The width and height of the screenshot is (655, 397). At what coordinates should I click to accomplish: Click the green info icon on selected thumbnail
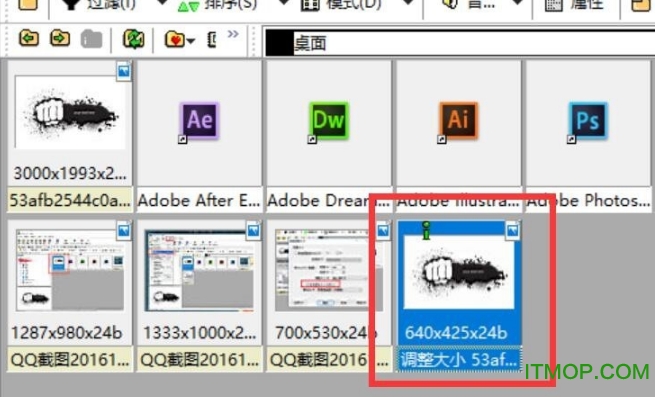click(426, 230)
